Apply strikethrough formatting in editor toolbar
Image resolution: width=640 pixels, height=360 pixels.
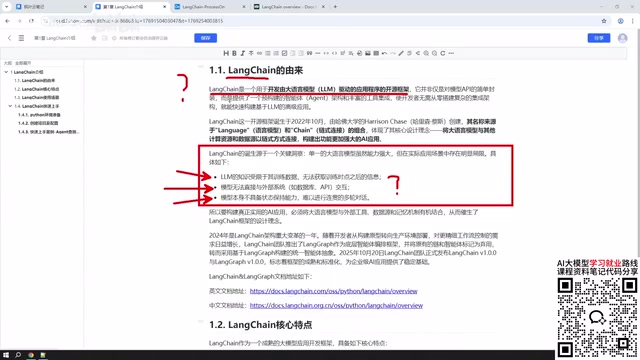click(251, 53)
